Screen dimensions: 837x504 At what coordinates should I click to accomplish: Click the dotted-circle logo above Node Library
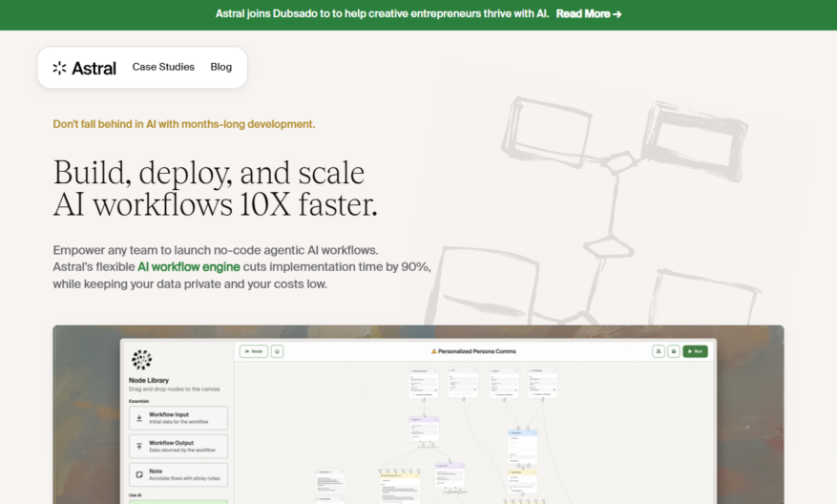tap(141, 360)
